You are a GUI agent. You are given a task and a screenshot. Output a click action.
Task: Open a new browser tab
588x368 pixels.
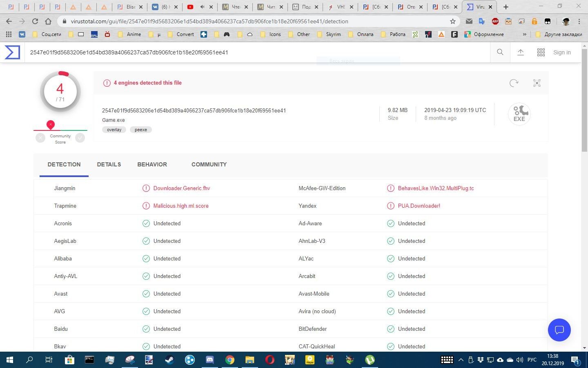click(506, 7)
